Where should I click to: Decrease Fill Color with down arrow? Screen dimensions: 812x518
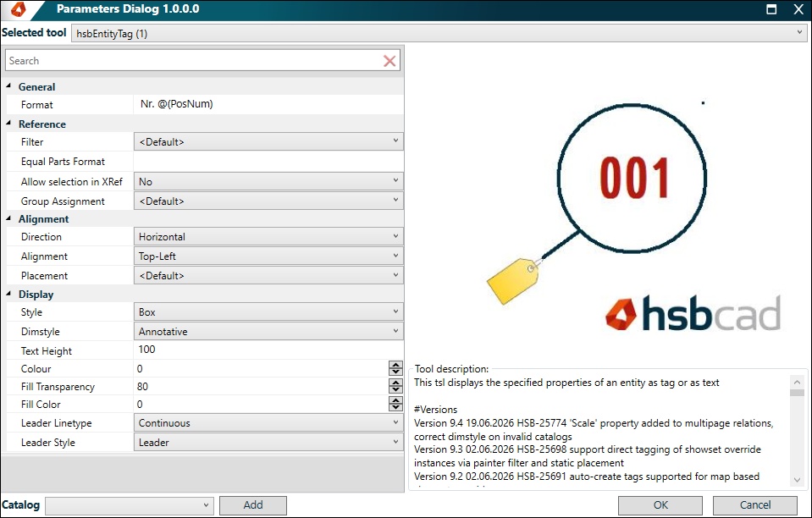[395, 407]
